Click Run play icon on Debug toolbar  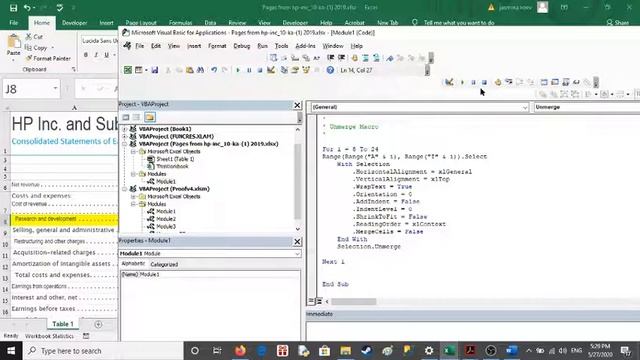[x=462, y=82]
